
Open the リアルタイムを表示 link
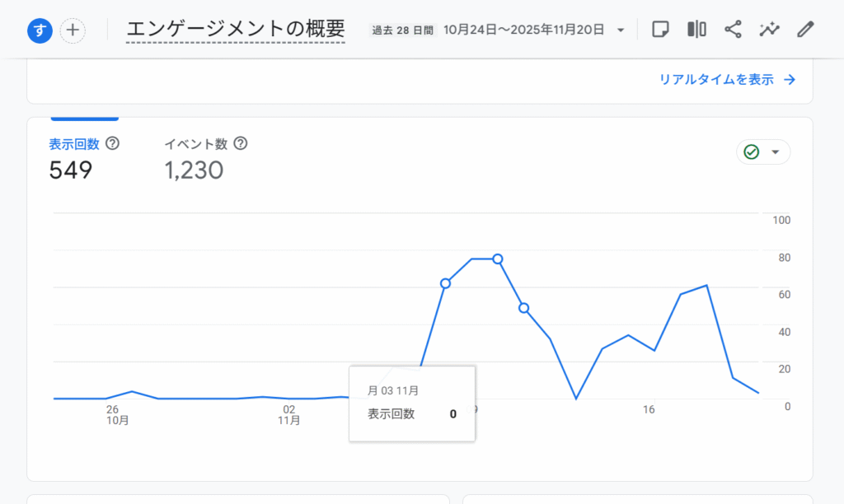coord(716,80)
